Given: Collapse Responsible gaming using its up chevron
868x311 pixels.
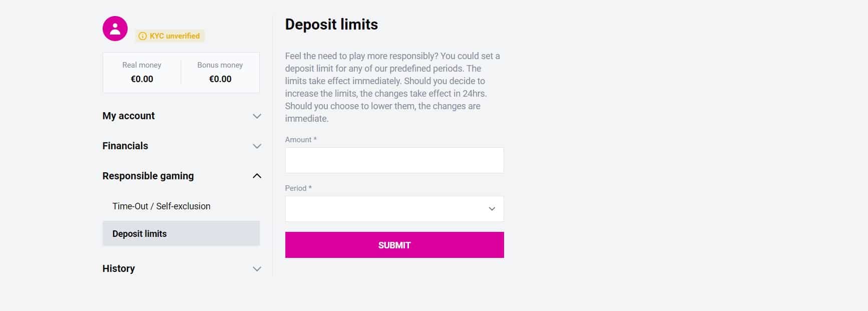Looking at the screenshot, I should (x=257, y=176).
